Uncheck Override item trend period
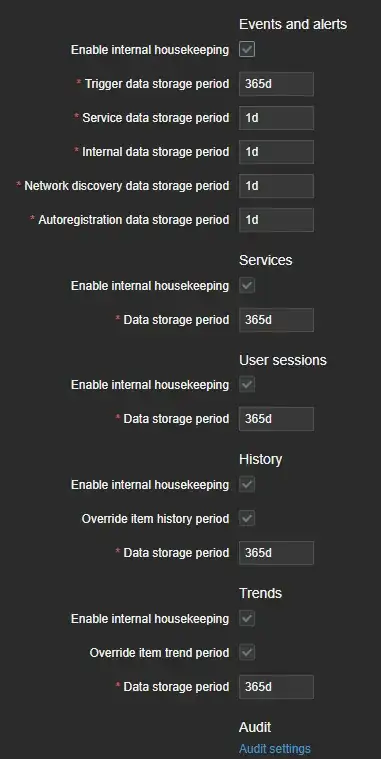Image resolution: width=381 pixels, height=759 pixels. [247, 653]
